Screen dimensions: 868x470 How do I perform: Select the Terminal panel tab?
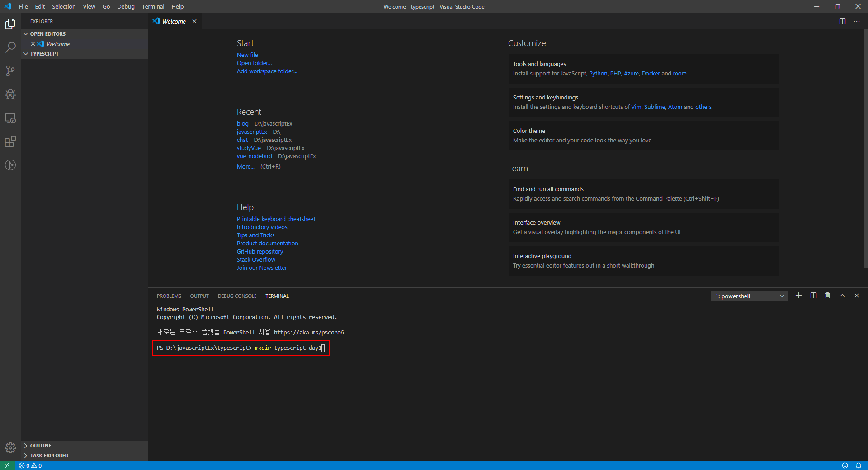pos(277,296)
